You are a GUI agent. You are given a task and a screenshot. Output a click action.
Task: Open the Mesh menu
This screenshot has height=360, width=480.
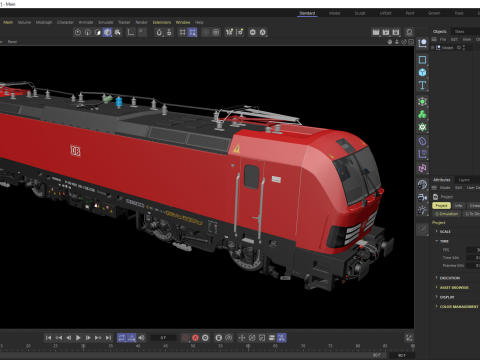[x=8, y=22]
